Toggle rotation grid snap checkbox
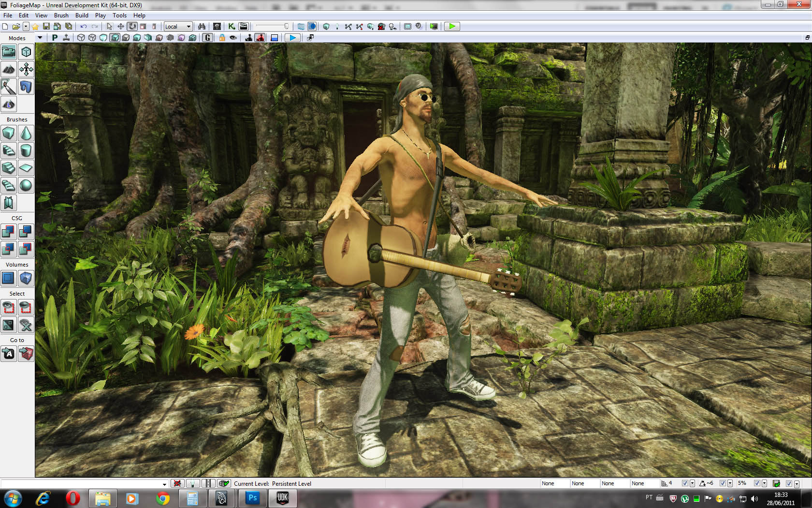The image size is (812, 508). click(723, 483)
